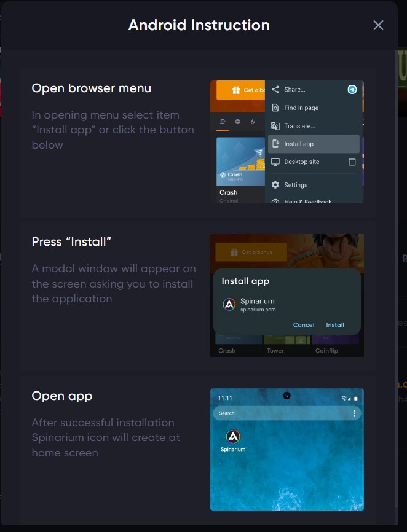Click the Coinflip label under modal
Image resolution: width=407 pixels, height=532 pixels.
point(326,351)
